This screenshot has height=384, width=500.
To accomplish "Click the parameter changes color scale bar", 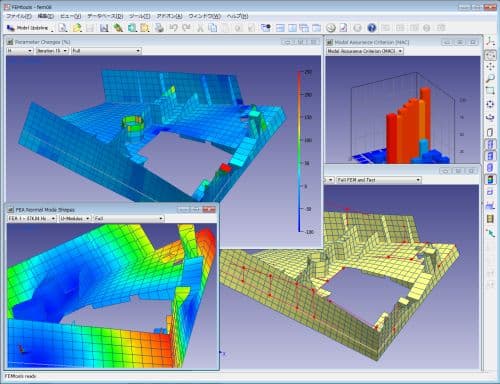I will [x=299, y=152].
